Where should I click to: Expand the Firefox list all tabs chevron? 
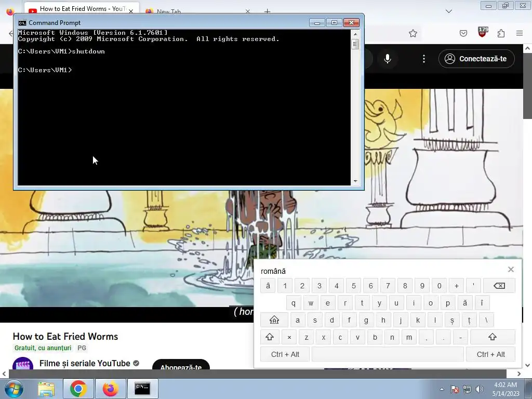(x=449, y=11)
